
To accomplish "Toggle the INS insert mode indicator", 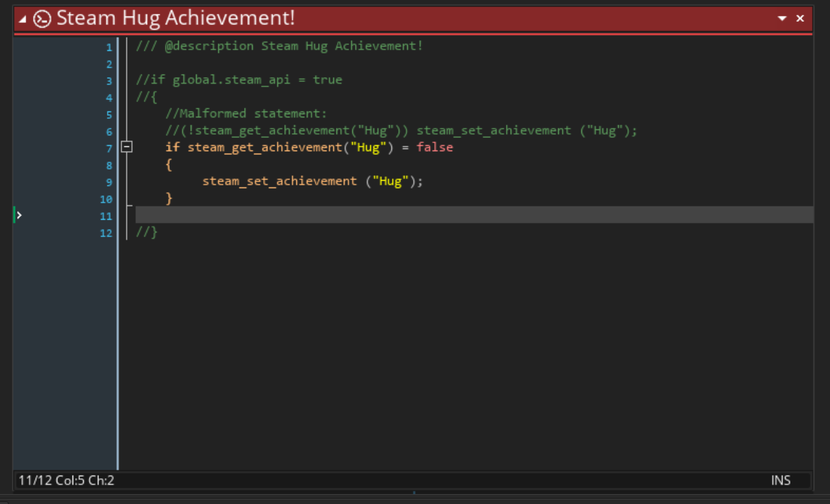I will click(x=781, y=480).
